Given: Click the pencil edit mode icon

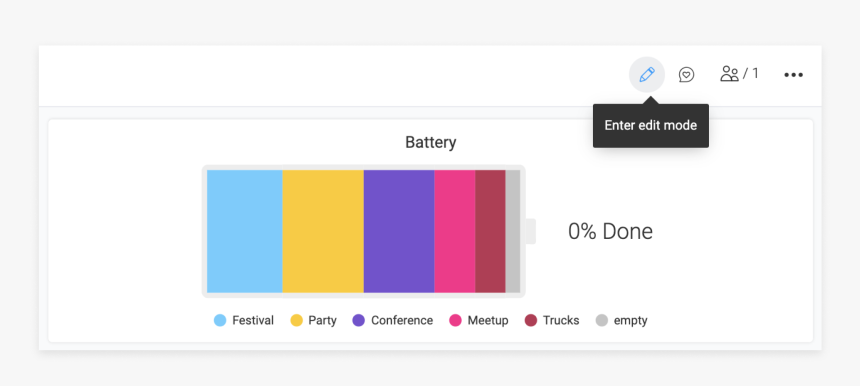Looking at the screenshot, I should coord(647,74).
